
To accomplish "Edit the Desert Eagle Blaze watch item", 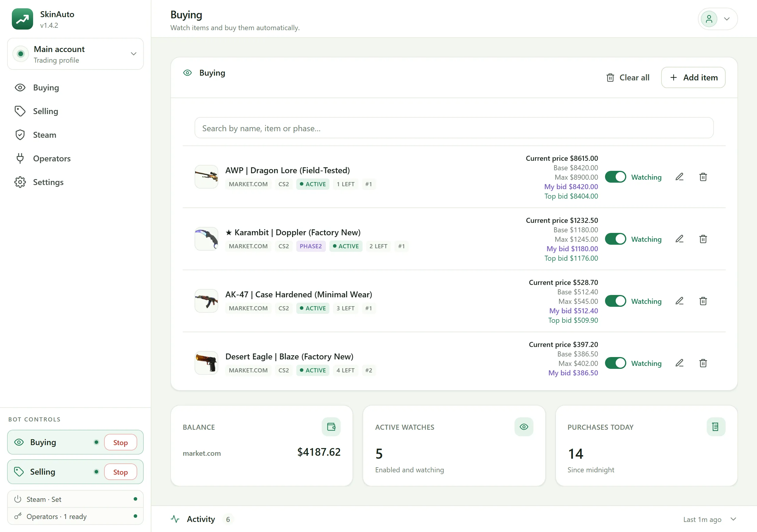I will pos(679,363).
